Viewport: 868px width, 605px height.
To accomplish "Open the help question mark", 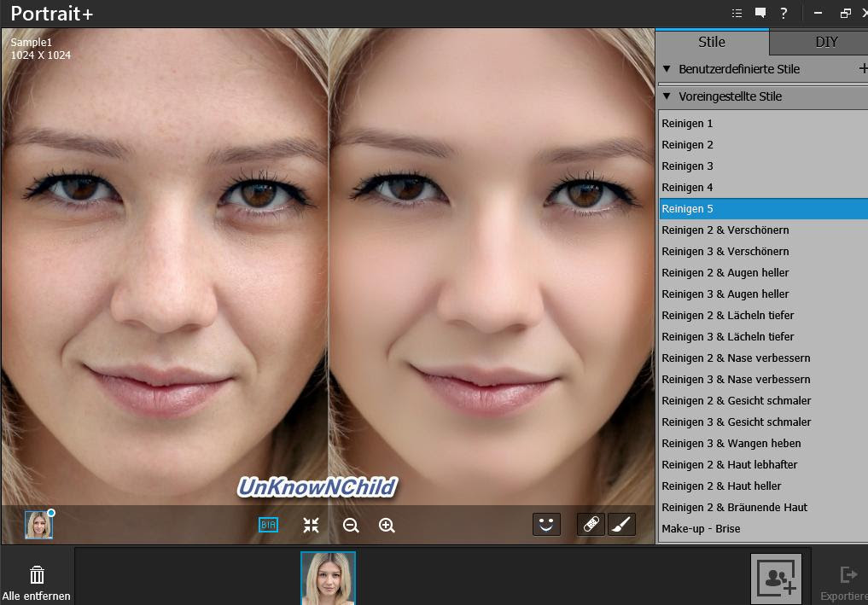I will [x=784, y=13].
